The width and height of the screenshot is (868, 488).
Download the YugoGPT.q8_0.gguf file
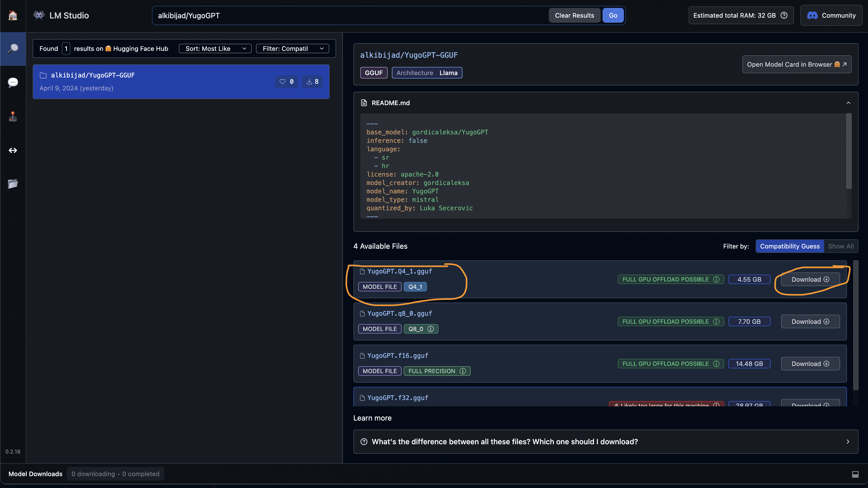pyautogui.click(x=810, y=322)
